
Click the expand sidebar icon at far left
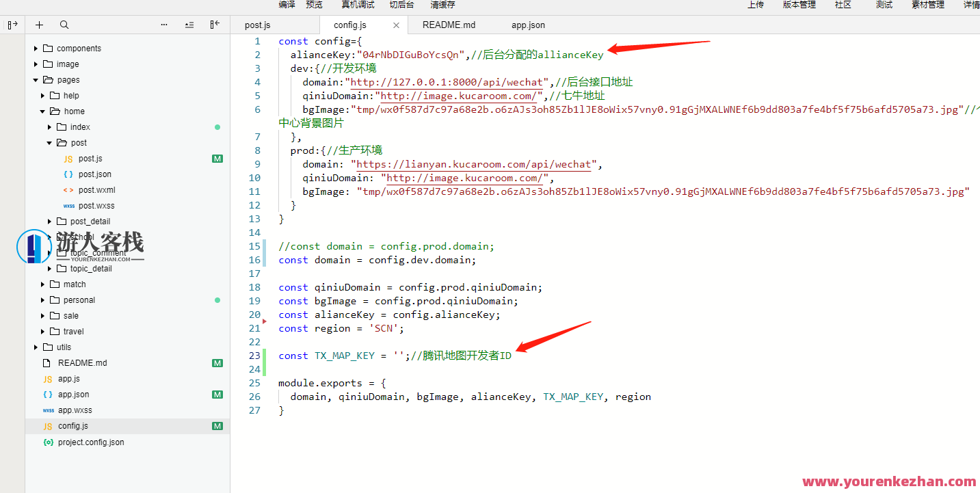click(12, 25)
